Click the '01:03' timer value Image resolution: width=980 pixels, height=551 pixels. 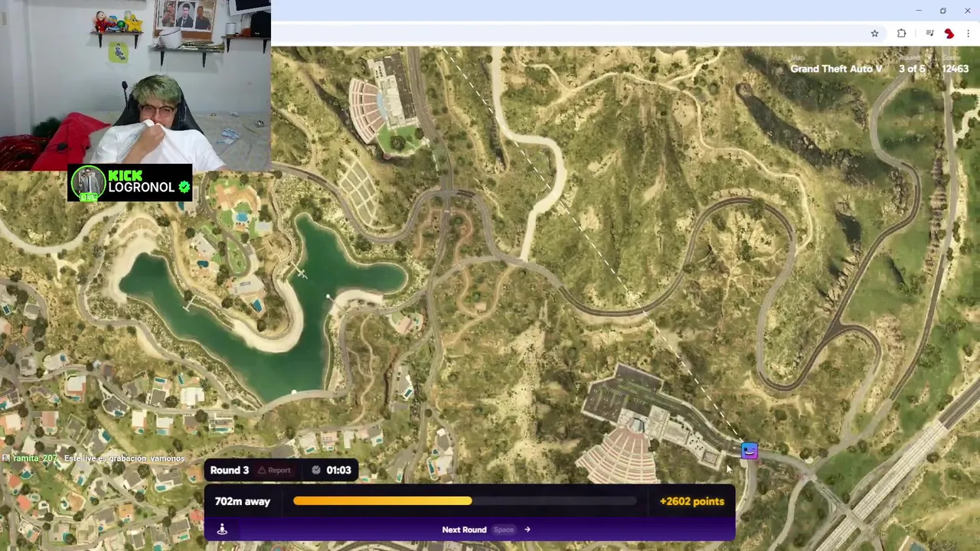coord(338,470)
